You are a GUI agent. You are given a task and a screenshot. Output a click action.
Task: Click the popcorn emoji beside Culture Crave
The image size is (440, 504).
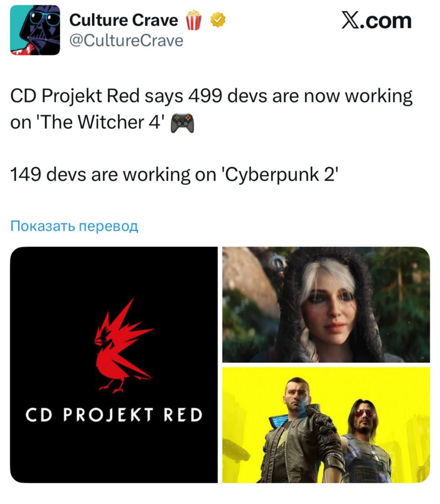point(194,20)
